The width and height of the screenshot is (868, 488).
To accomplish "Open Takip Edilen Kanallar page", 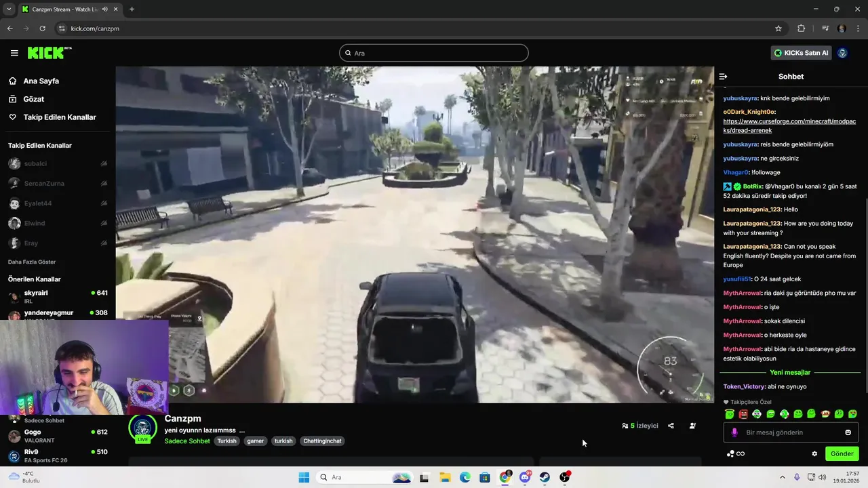I will coord(60,117).
